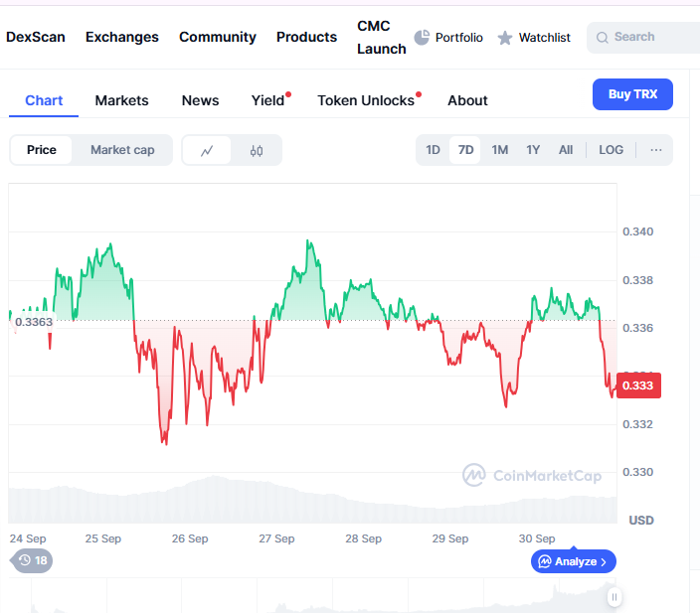The height and width of the screenshot is (613, 700).
Task: Switch to the Markets tab
Action: pyautogui.click(x=121, y=100)
